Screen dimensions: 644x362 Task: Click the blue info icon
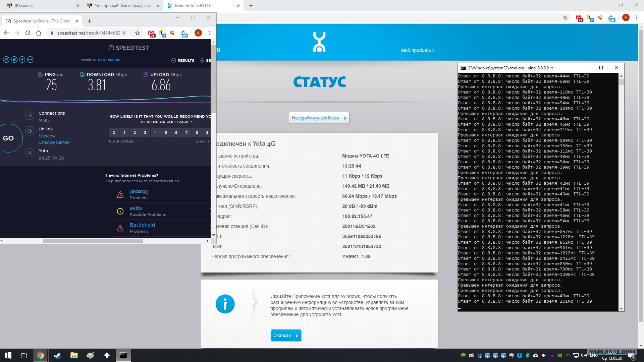click(x=225, y=304)
